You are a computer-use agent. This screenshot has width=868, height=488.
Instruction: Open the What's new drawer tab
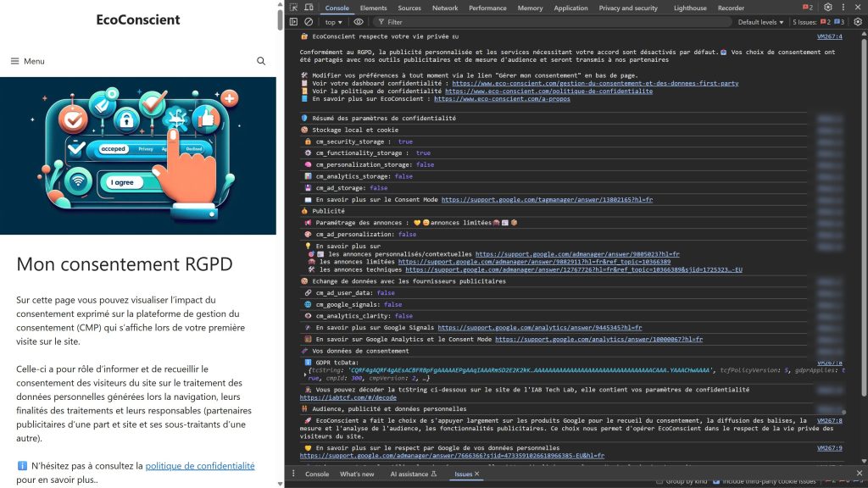(x=357, y=474)
